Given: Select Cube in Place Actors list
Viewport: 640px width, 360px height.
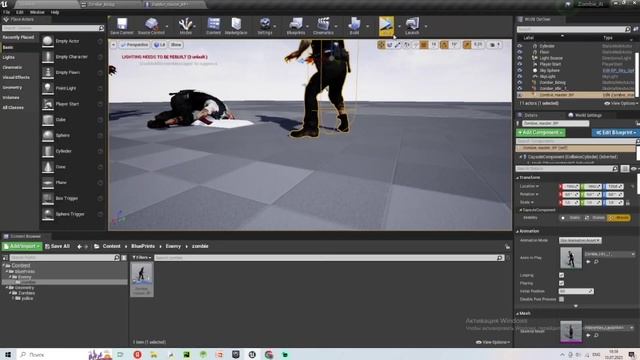Looking at the screenshot, I should click(x=73, y=120).
